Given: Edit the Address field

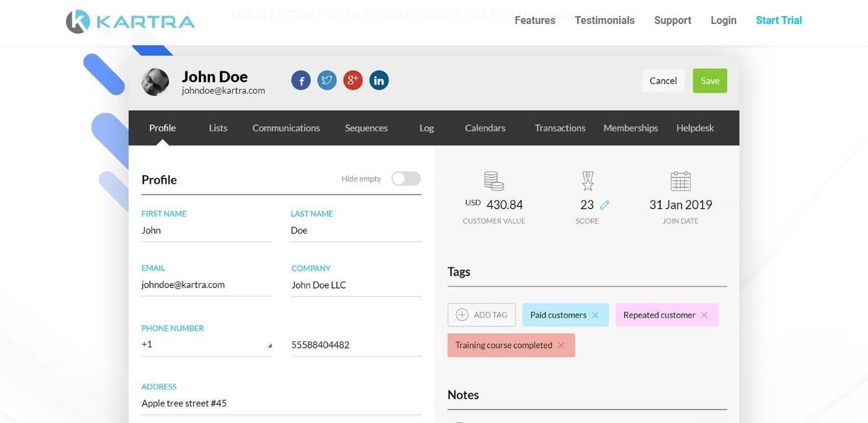Looking at the screenshot, I should pyautogui.click(x=281, y=404).
